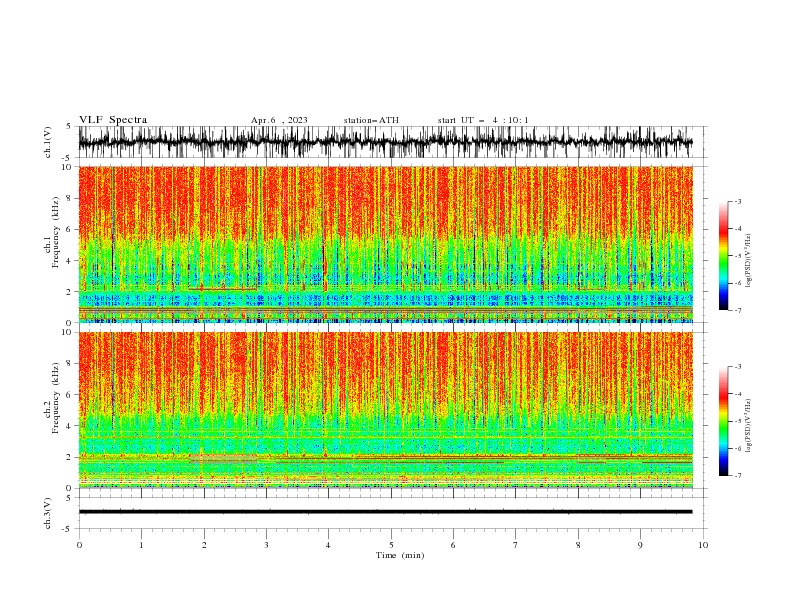Click the ch.1 voltage waveform trace
Viewport: 792px width, 612px height.
point(386,142)
